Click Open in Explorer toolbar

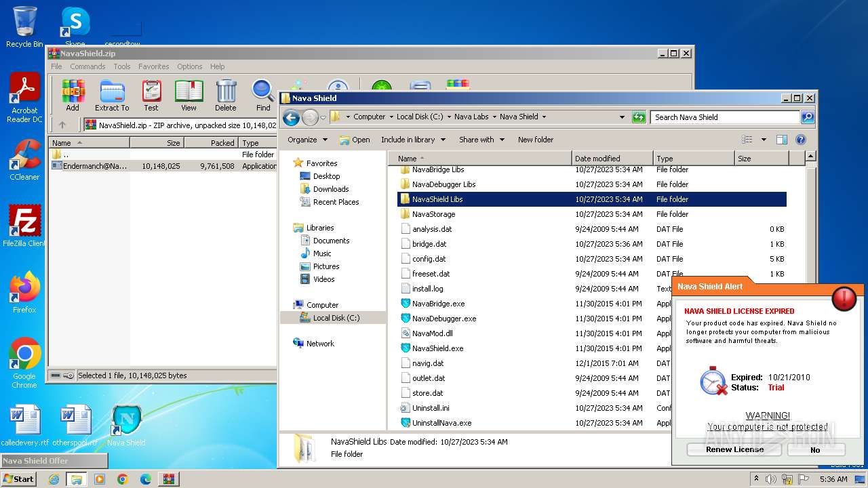pyautogui.click(x=355, y=140)
